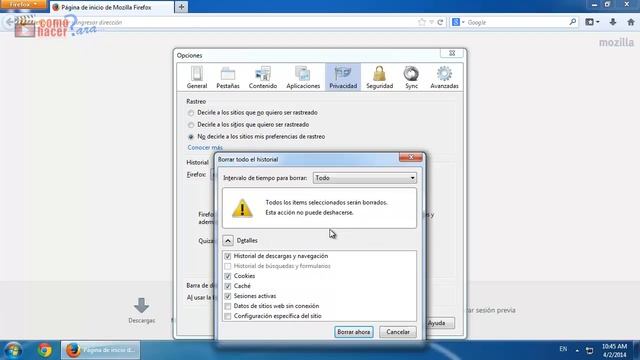Viewport: 640px width, 360px height.
Task: Open the Sync options panel
Action: pyautogui.click(x=411, y=77)
